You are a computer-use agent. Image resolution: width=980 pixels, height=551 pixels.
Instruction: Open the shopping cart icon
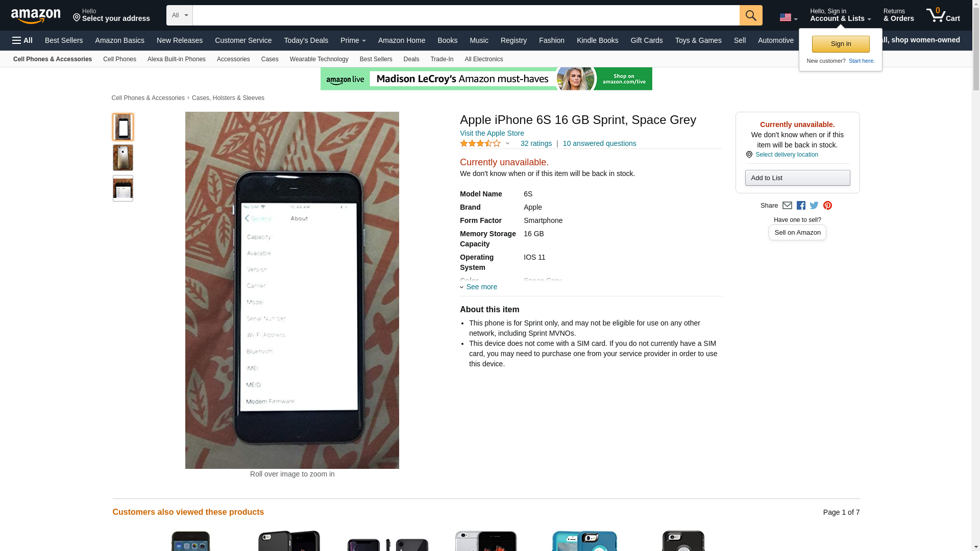943,15
